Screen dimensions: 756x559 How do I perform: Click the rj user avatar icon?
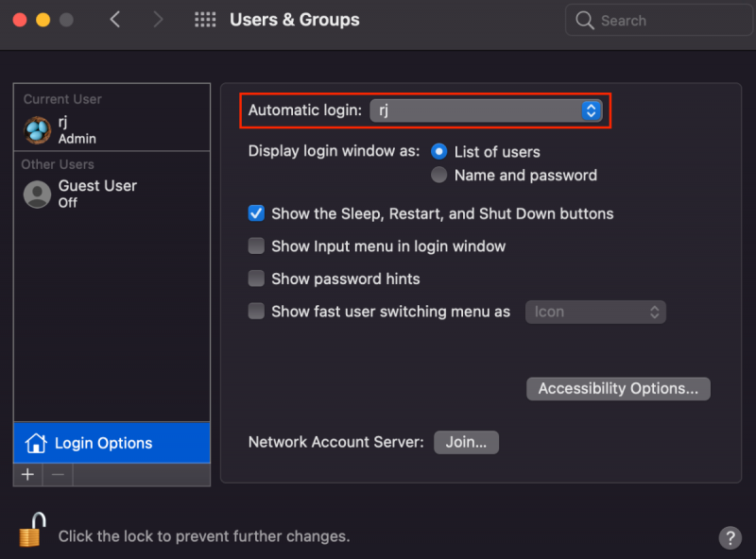pyautogui.click(x=38, y=130)
